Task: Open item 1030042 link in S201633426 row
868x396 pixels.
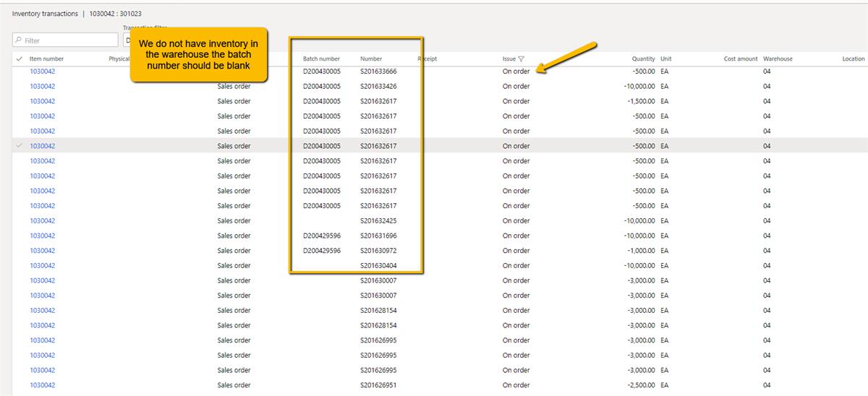Action: (42, 86)
